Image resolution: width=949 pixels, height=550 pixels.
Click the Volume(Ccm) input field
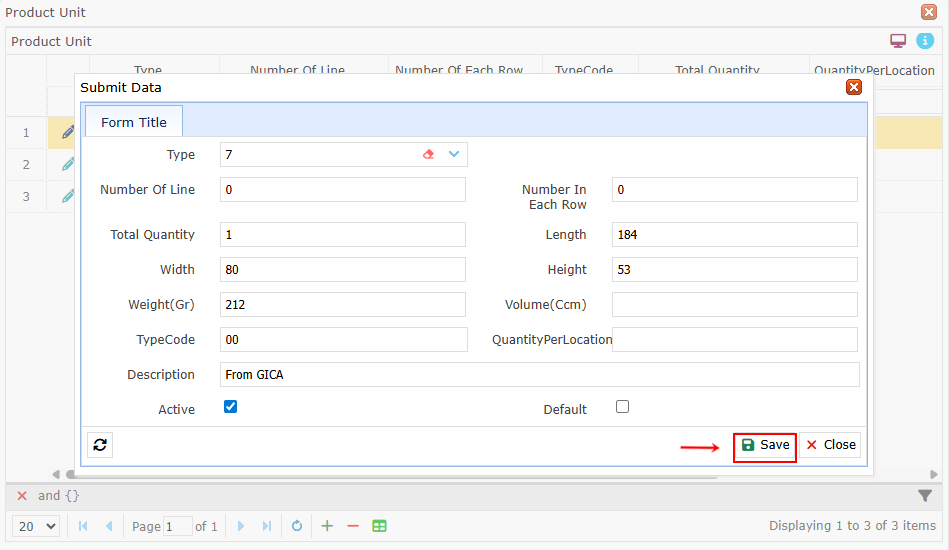(734, 305)
